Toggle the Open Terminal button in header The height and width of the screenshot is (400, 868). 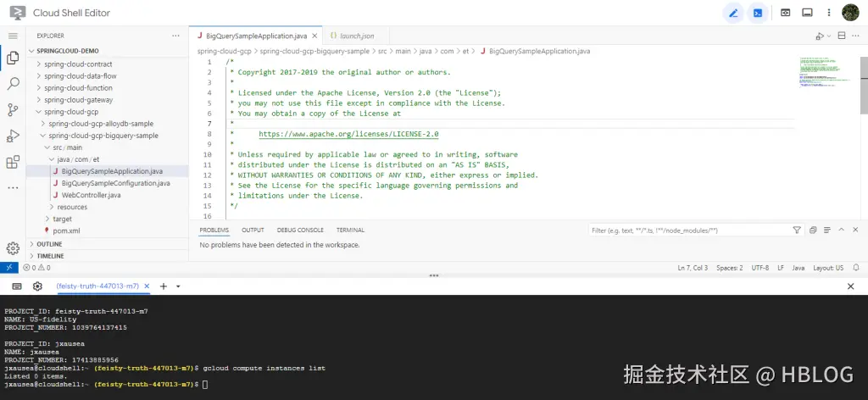[758, 13]
